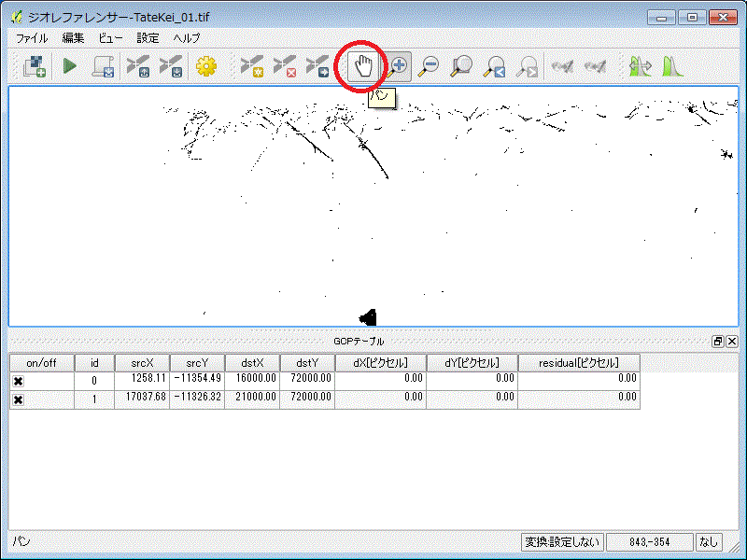The height and width of the screenshot is (560, 747).
Task: Toggle on/off checkbox for GCP id 0
Action: pyautogui.click(x=18, y=381)
